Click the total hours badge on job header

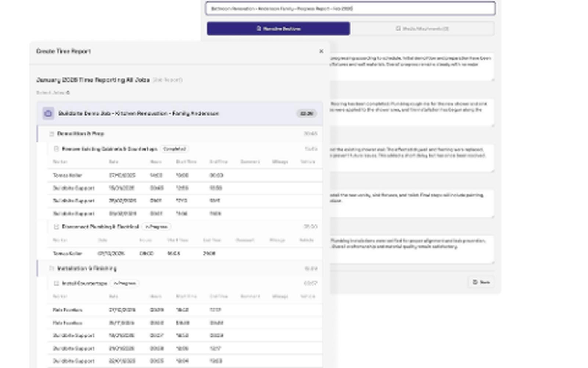(306, 113)
